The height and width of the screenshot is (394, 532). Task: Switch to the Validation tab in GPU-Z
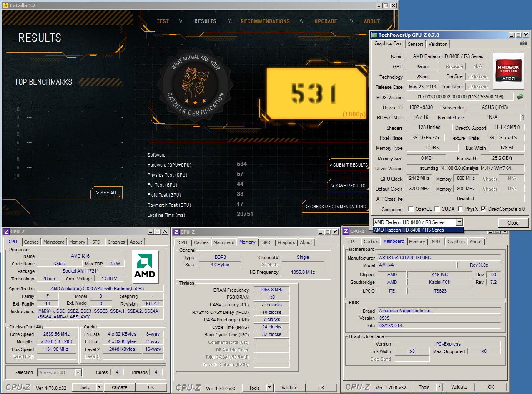tap(438, 44)
